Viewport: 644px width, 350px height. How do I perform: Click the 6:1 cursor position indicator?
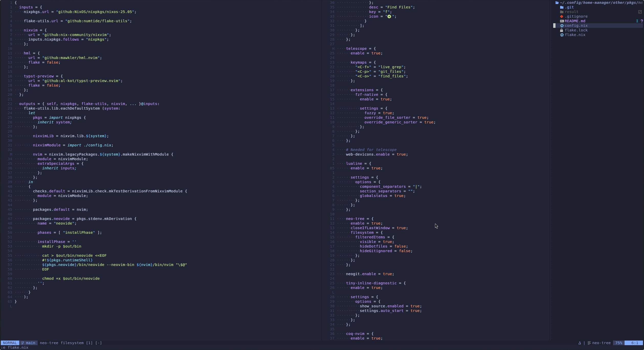634,343
